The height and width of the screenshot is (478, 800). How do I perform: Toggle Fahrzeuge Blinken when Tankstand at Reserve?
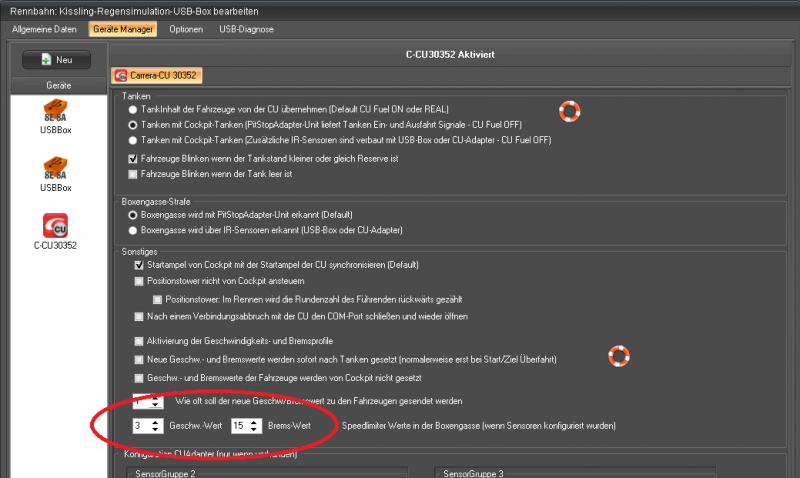click(133, 159)
